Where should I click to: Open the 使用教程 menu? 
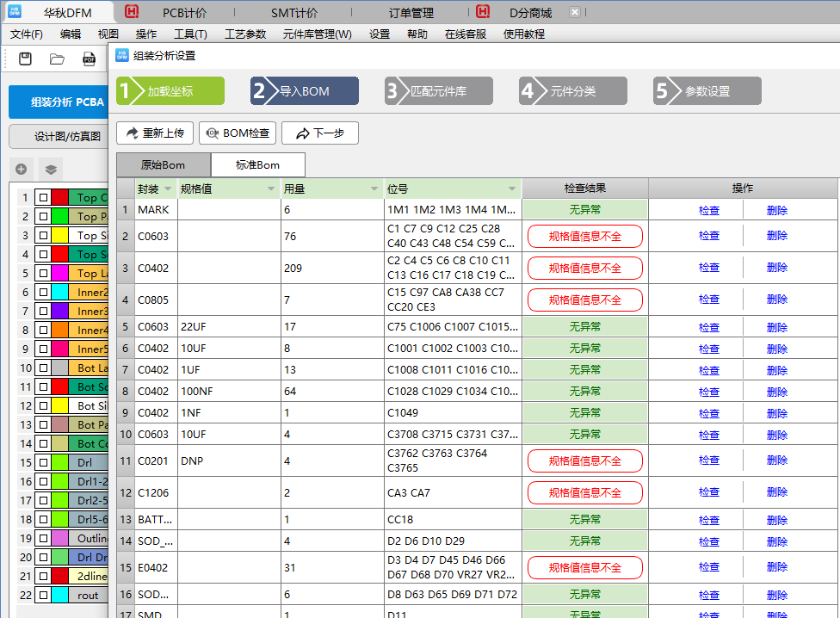click(523, 34)
